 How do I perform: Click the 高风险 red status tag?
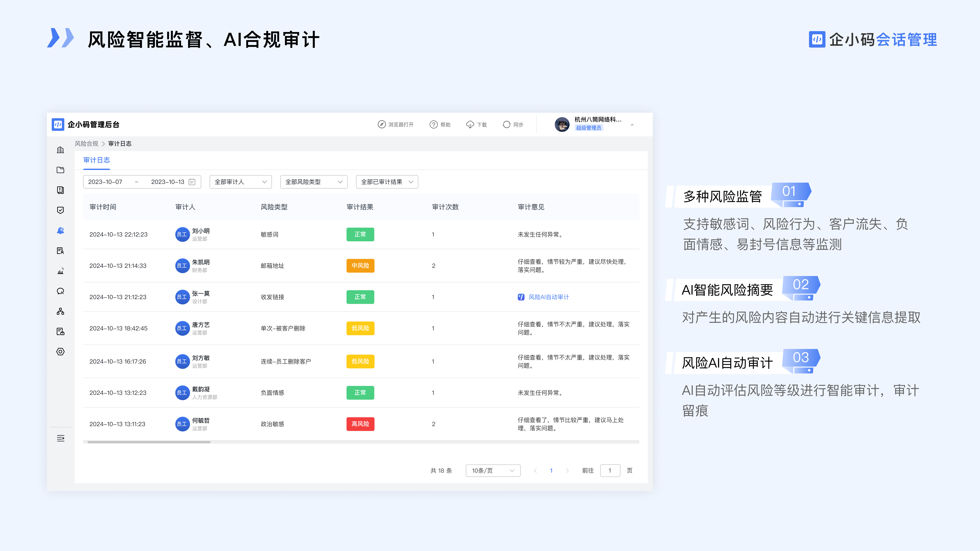360,424
